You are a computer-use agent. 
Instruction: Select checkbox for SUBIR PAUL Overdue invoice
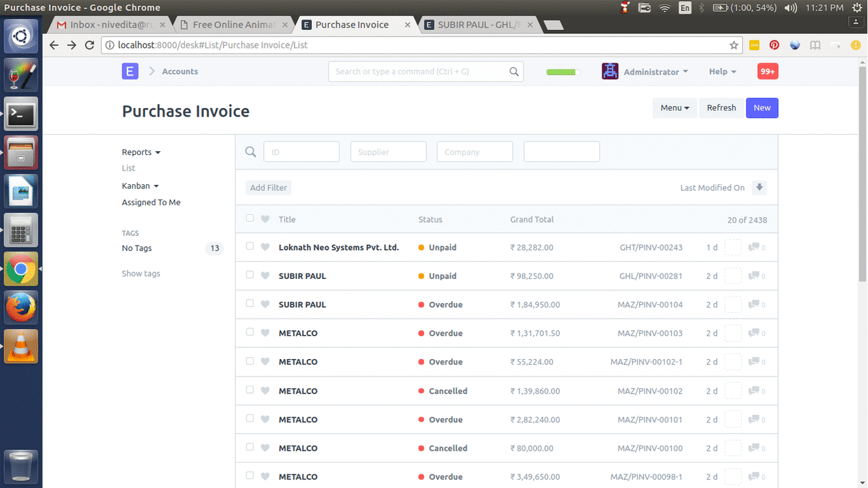click(x=250, y=304)
